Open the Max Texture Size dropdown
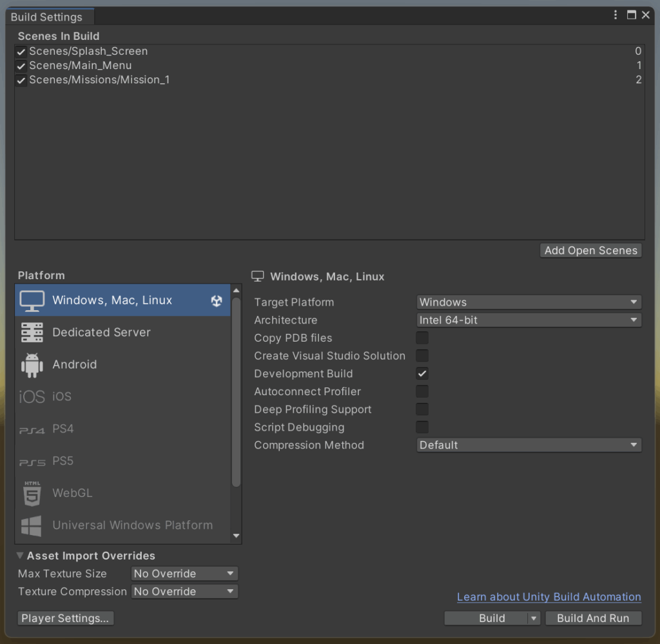Screen dimensions: 660x644 (x=184, y=574)
